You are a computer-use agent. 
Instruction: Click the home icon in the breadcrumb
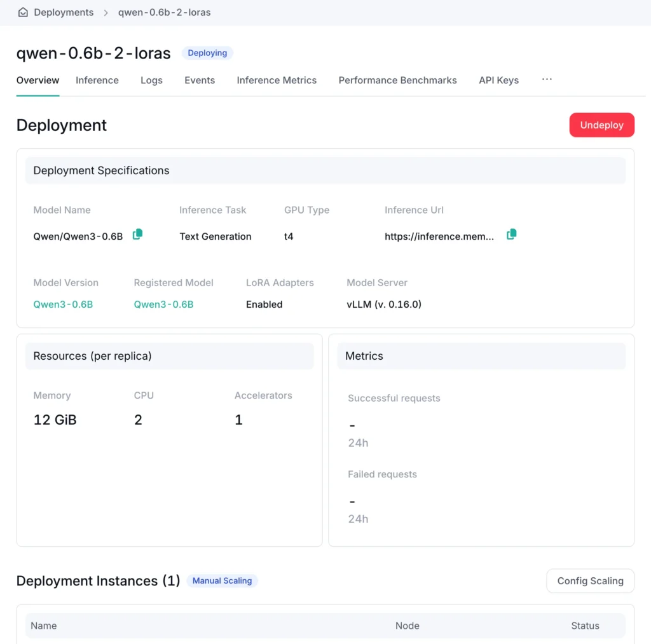pyautogui.click(x=23, y=13)
